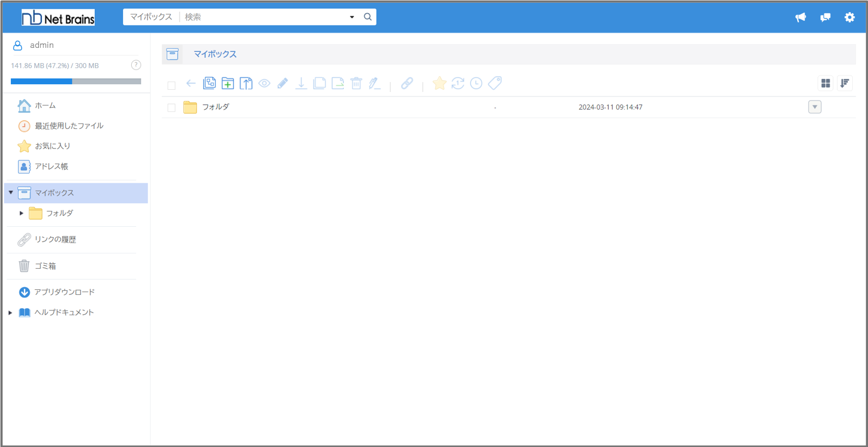This screenshot has width=868, height=447.
Task: Open the chat messages icon
Action: coord(826,17)
